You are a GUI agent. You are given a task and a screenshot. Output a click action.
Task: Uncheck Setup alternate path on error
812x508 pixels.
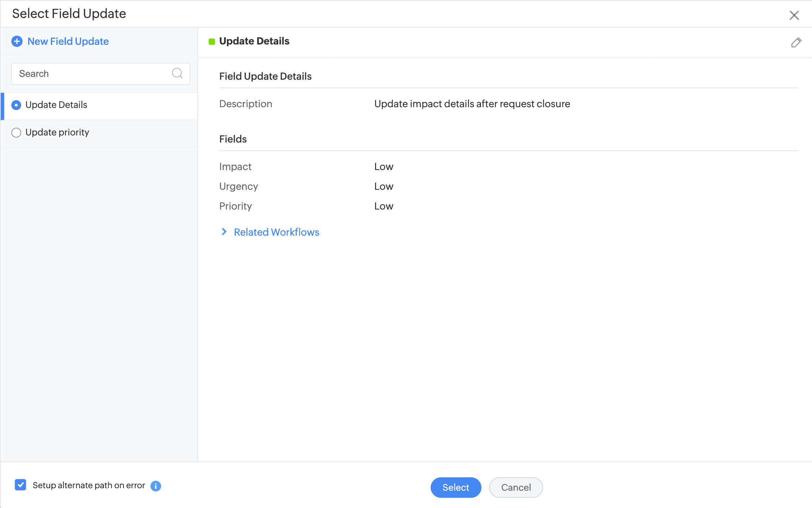pyautogui.click(x=20, y=485)
